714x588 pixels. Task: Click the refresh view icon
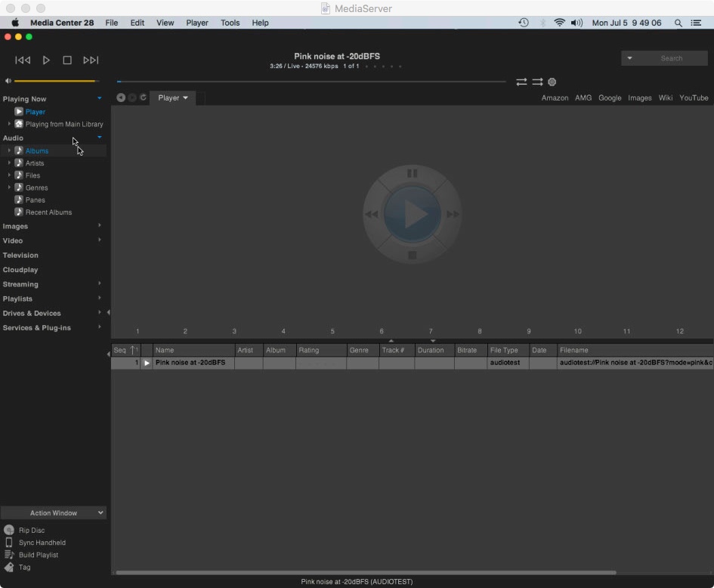click(x=143, y=97)
